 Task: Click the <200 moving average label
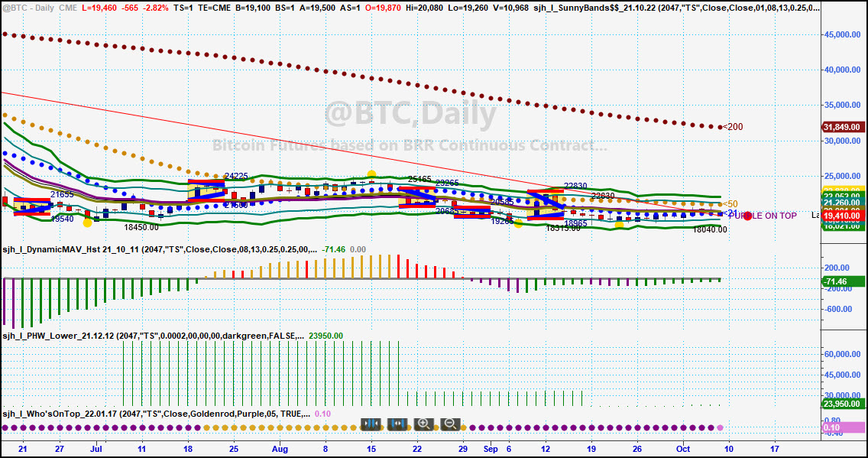click(733, 128)
